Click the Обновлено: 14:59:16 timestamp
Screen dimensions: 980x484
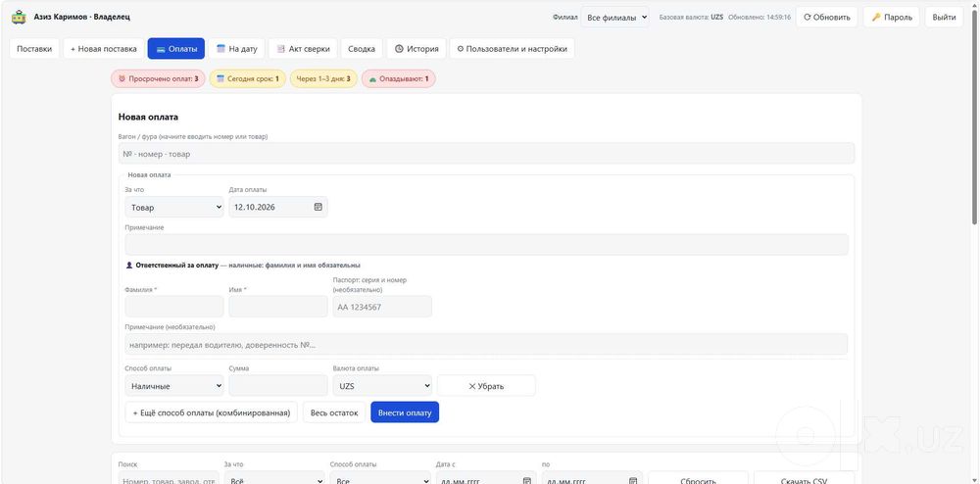[x=759, y=18]
